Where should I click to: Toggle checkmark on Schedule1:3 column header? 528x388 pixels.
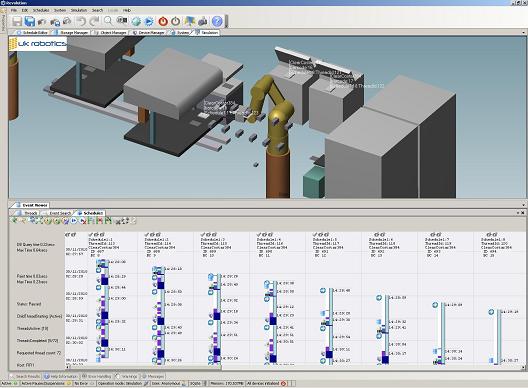click(202, 234)
